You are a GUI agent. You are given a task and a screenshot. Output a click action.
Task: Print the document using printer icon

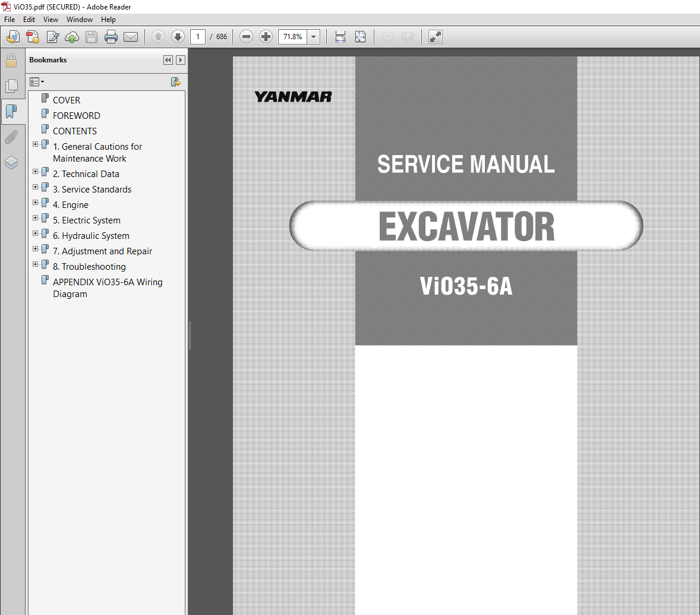pos(111,37)
